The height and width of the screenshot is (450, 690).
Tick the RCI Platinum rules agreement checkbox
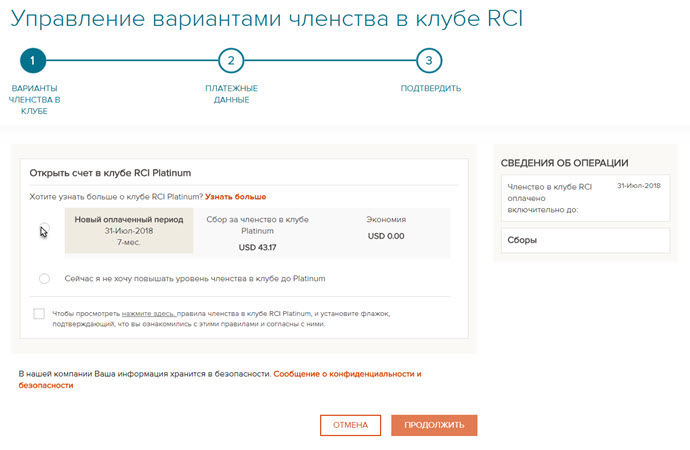pyautogui.click(x=39, y=313)
